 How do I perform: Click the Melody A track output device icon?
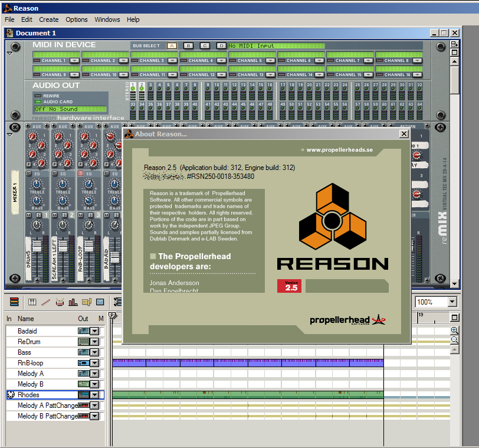click(83, 374)
